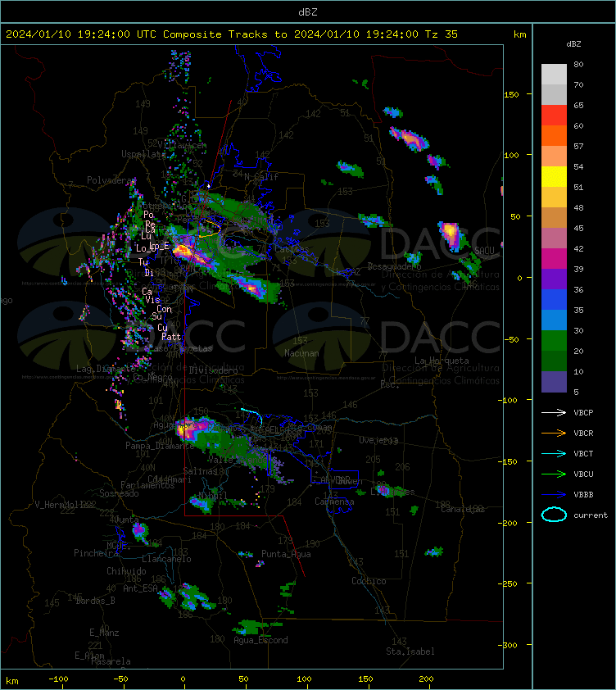Click the Bardas_B place label
Screen dimensions: 616x690
pyautogui.click(x=96, y=600)
